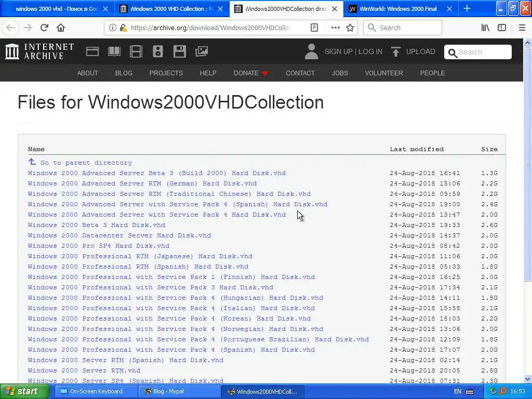532x399 pixels.
Task: Click the Internet Archive logo
Action: (39, 51)
